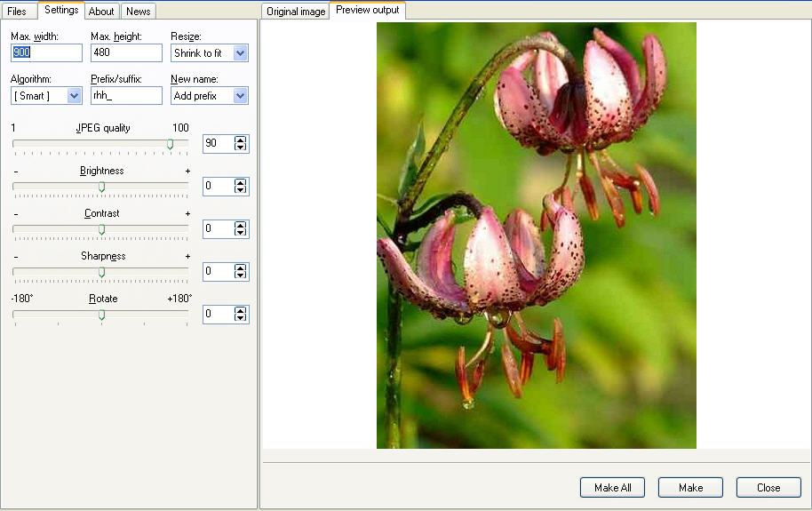Click the Sharpness value field
Viewport: 812px width, 511px height.
[218, 271]
